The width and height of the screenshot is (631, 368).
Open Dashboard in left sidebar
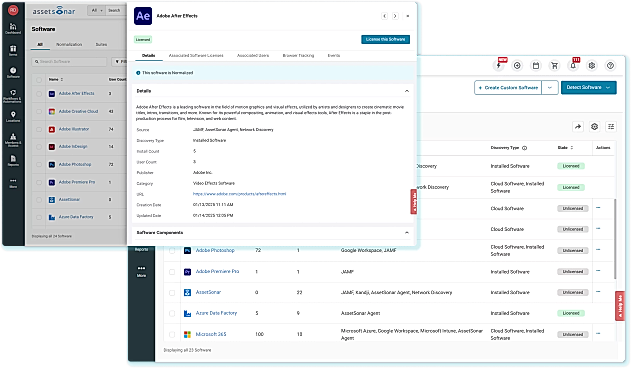[13, 28]
